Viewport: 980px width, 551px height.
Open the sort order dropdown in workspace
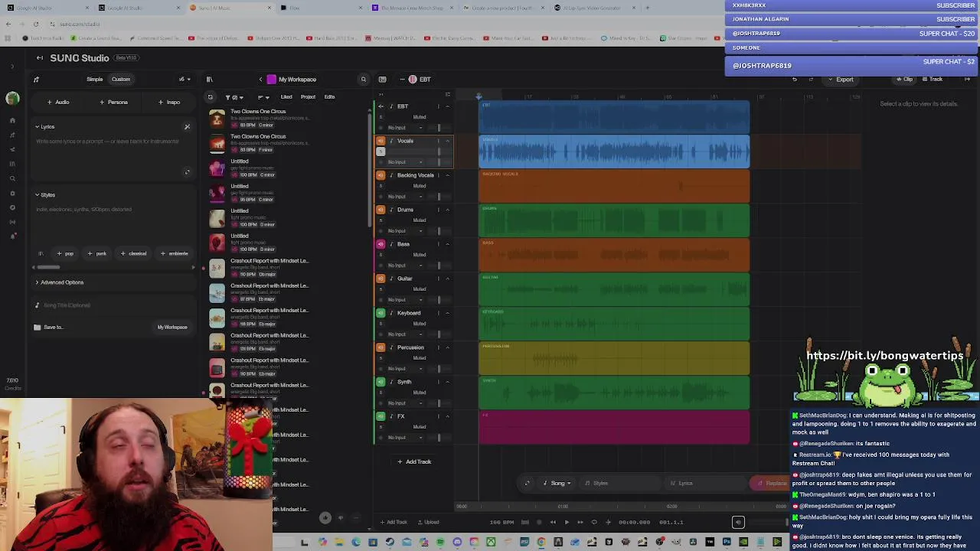pos(263,97)
